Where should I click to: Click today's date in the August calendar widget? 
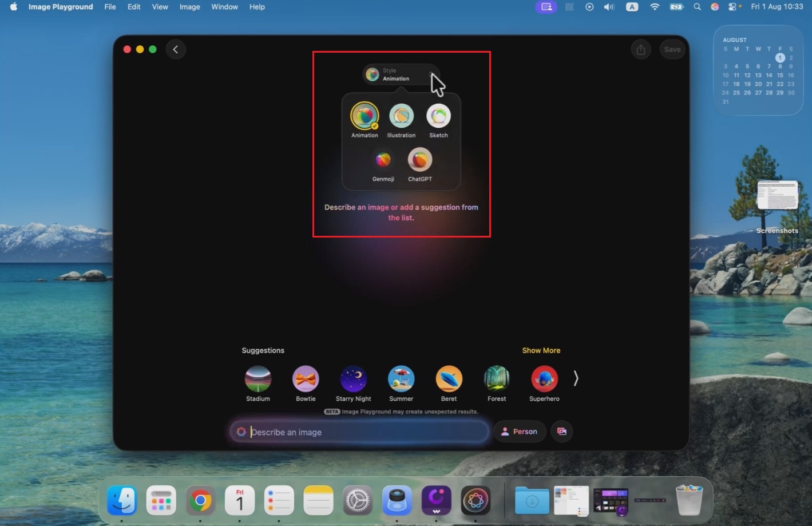coord(780,58)
